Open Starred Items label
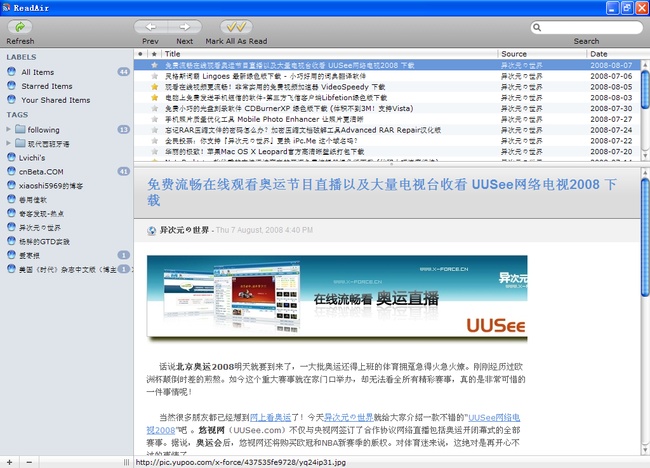The width and height of the screenshot is (650, 468). pyautogui.click(x=47, y=86)
